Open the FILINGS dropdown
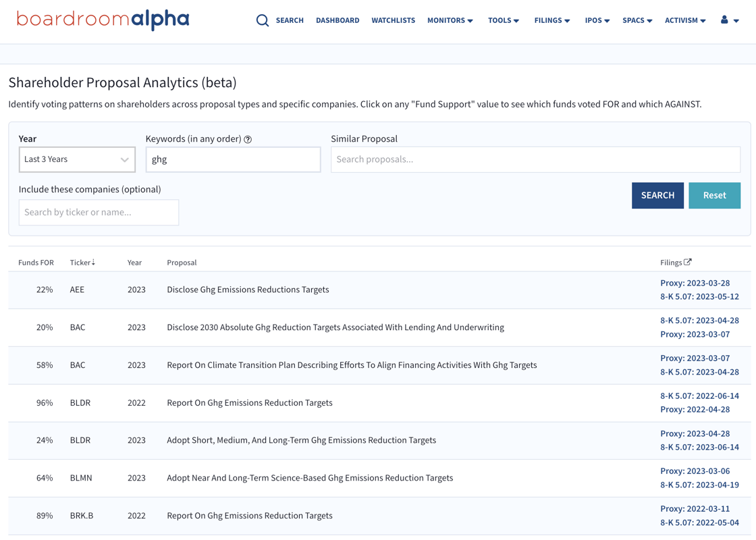Image resolution: width=756 pixels, height=540 pixels. (x=551, y=20)
